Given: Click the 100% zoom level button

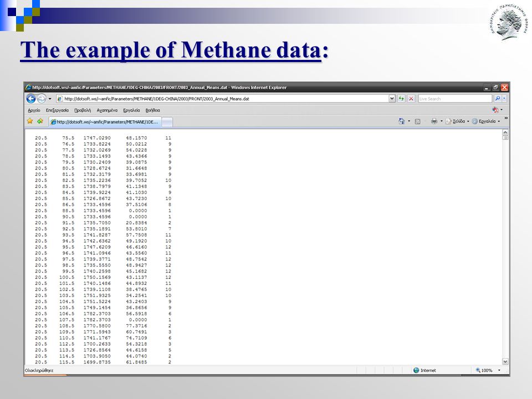Looking at the screenshot, I should tap(484, 370).
